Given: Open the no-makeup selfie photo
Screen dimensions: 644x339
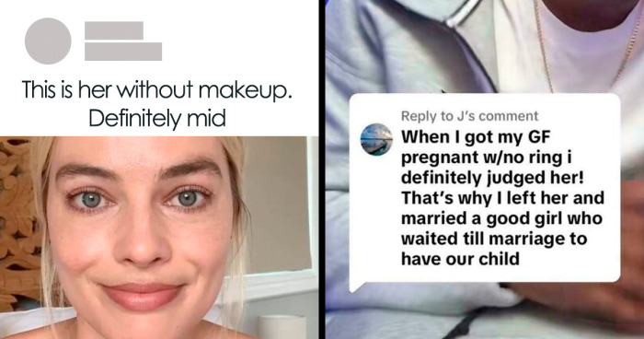Looking at the screenshot, I should click(x=159, y=238).
